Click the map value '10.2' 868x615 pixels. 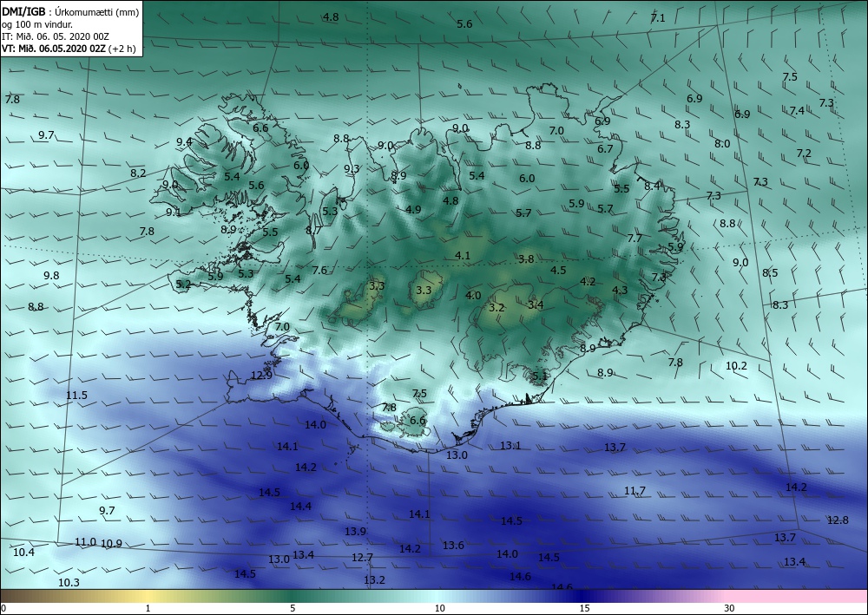pyautogui.click(x=736, y=365)
